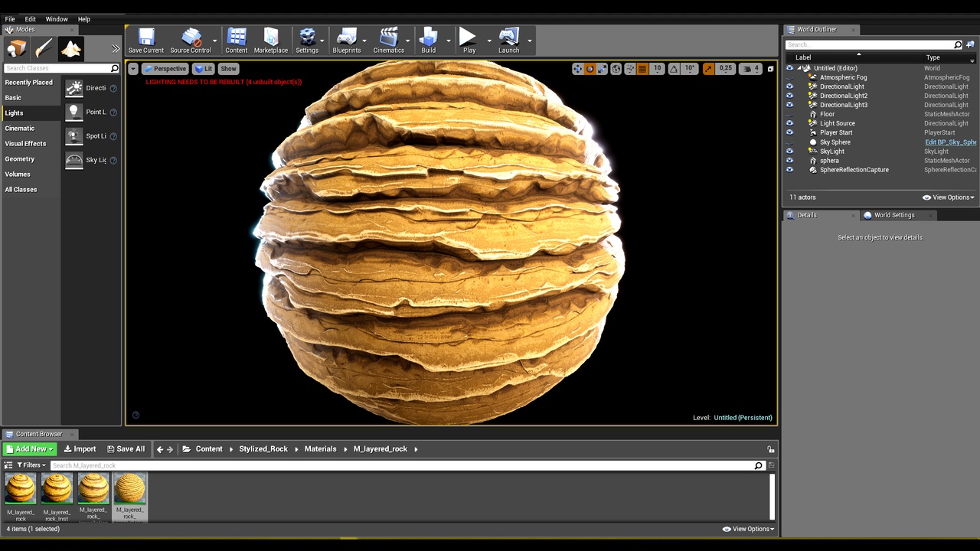Screen dimensions: 980x551
Task: Open the grid snap value 10 dropdown
Action: [657, 69]
